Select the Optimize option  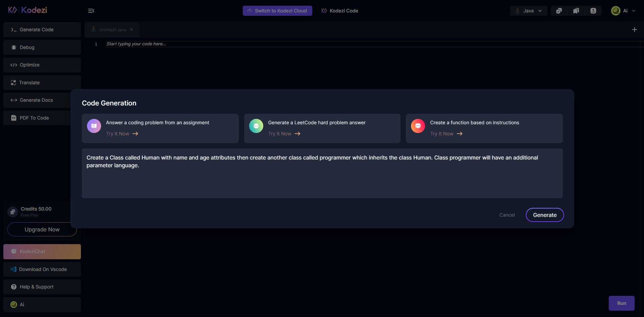point(42,65)
